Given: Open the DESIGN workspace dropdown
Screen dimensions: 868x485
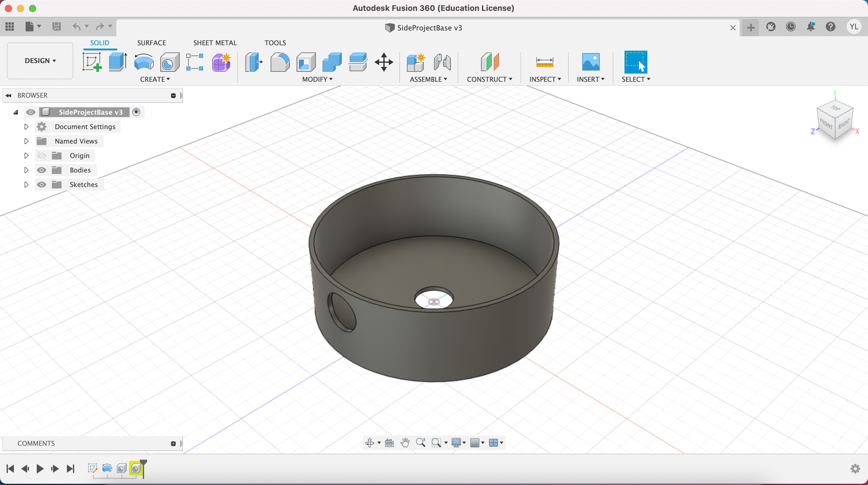Looking at the screenshot, I should coord(40,61).
